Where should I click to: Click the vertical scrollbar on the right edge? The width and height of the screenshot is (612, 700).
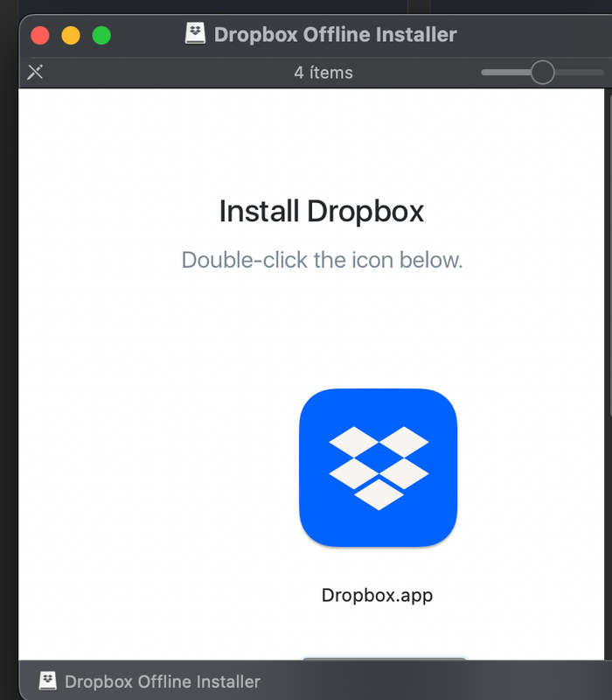coord(609,255)
